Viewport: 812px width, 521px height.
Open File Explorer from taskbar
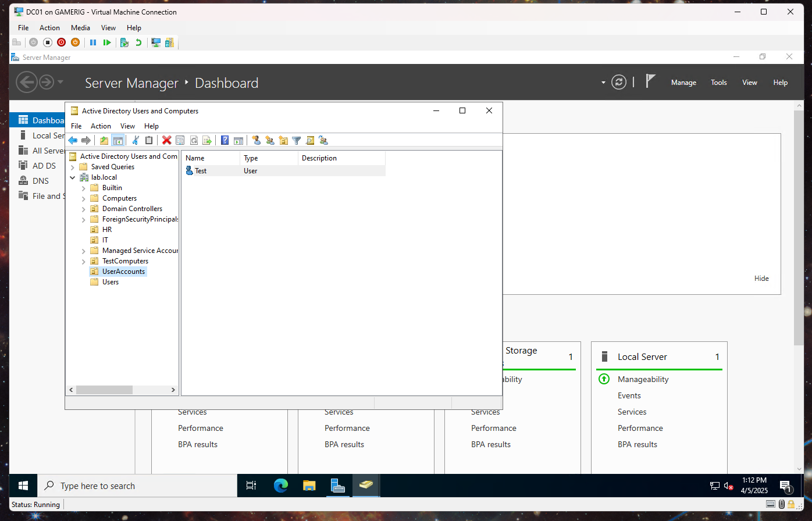pos(309,486)
